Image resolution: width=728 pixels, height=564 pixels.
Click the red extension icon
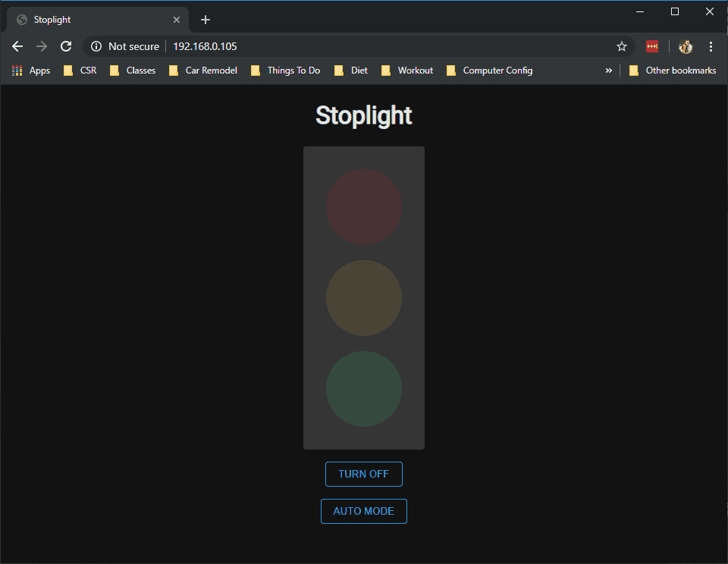[652, 46]
